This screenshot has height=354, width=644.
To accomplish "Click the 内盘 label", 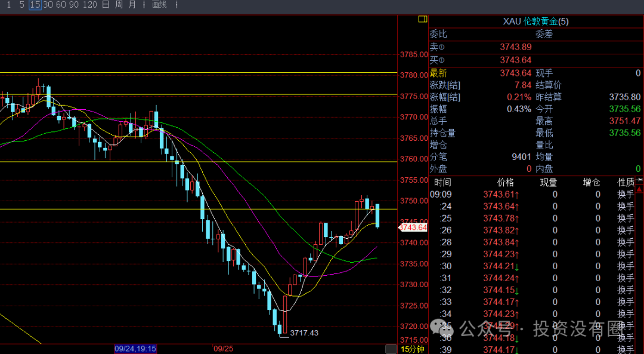I will coord(544,168).
